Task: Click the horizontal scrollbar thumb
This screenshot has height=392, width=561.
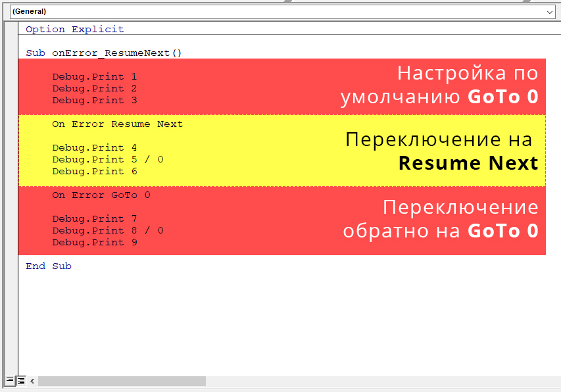Action: (x=122, y=381)
